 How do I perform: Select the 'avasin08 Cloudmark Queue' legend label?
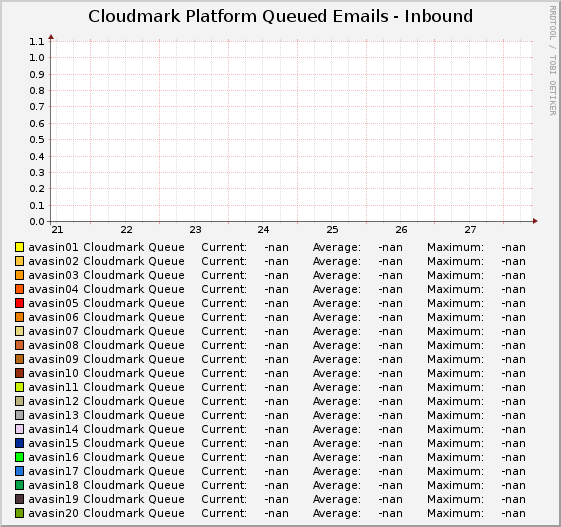pos(106,345)
